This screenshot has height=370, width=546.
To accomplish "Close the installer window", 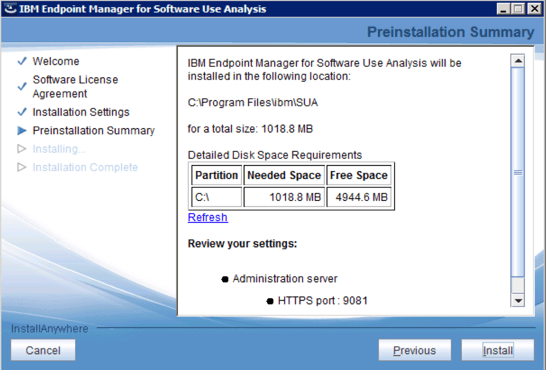I will (534, 9).
